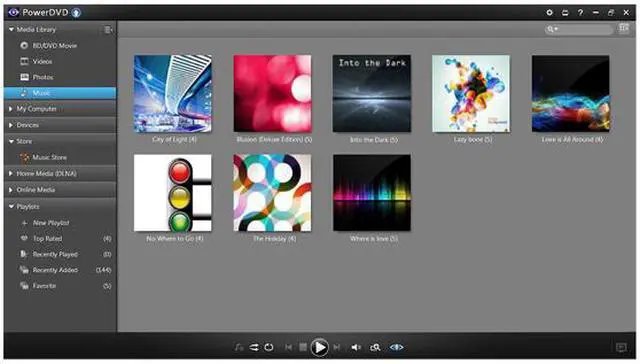Toggle repeat playback mode
This screenshot has width=640, height=364.
point(269,347)
